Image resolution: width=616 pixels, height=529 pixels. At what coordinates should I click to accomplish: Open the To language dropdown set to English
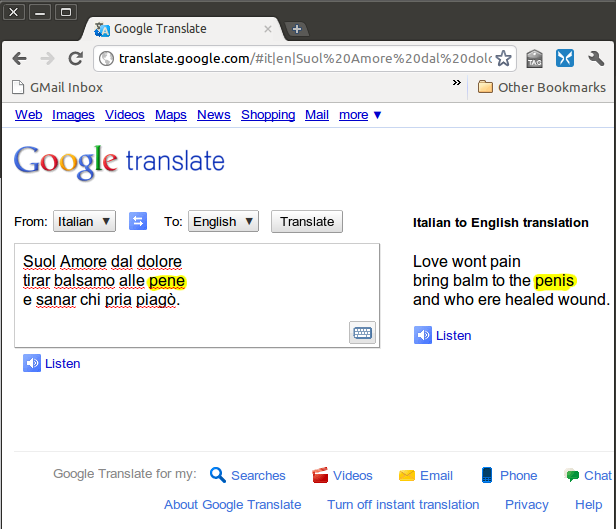click(223, 221)
